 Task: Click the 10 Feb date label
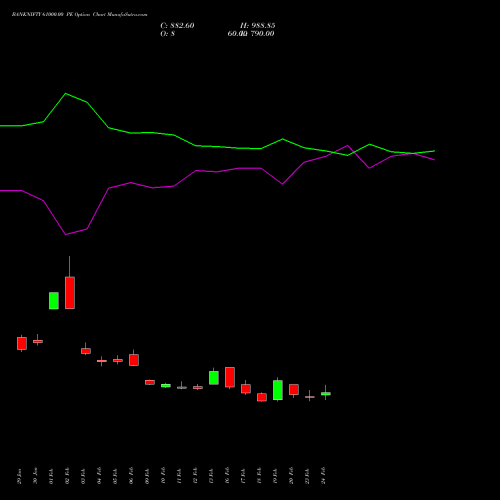(x=163, y=476)
